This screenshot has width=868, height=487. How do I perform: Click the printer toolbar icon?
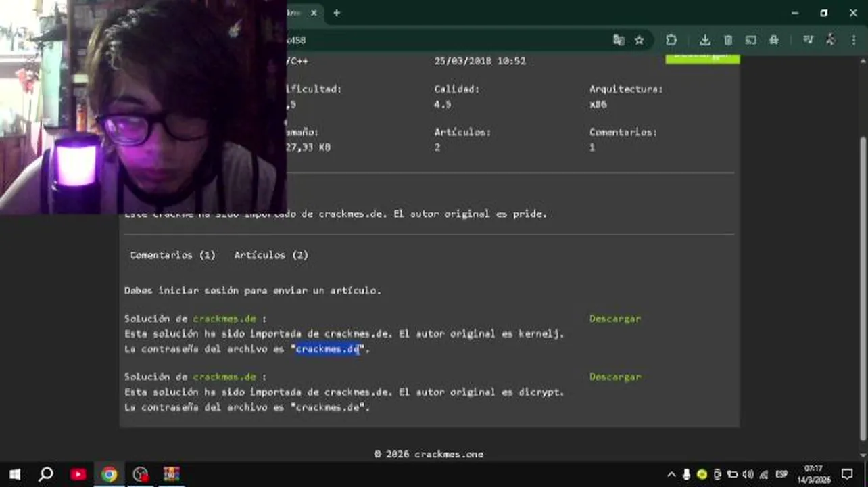click(x=774, y=40)
